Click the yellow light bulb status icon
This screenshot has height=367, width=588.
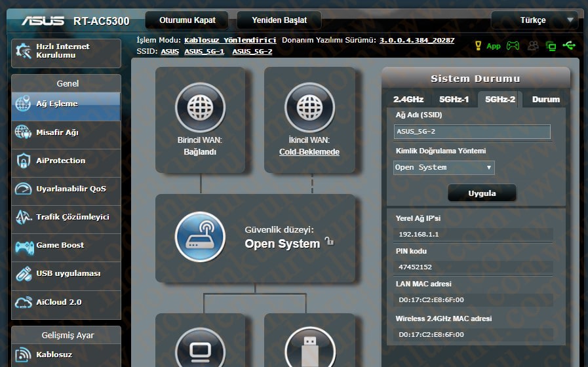click(x=478, y=46)
